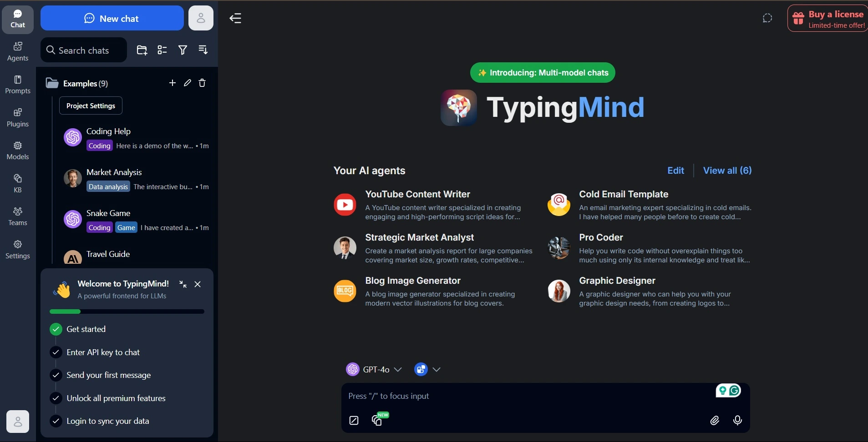This screenshot has width=868, height=442.
Task: Create a new folder icon
Action: [x=142, y=50]
